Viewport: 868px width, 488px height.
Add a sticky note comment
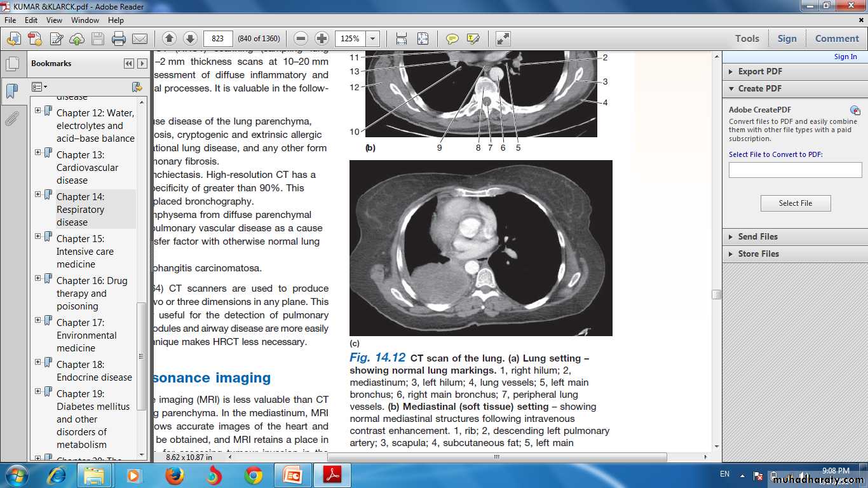click(x=452, y=39)
